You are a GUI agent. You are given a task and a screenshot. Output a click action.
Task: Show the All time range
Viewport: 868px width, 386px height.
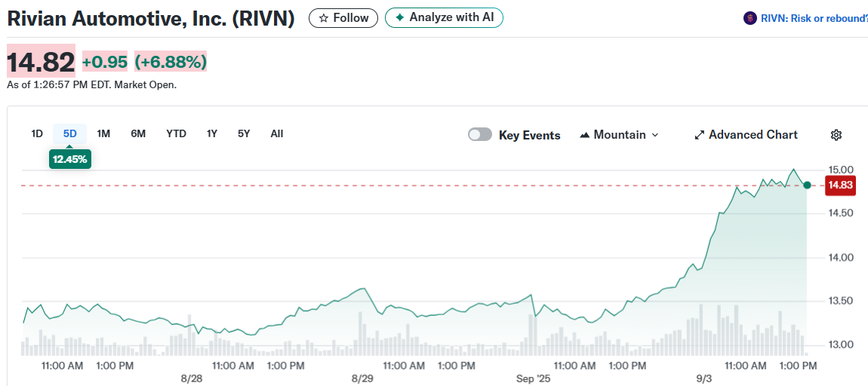pyautogui.click(x=277, y=134)
